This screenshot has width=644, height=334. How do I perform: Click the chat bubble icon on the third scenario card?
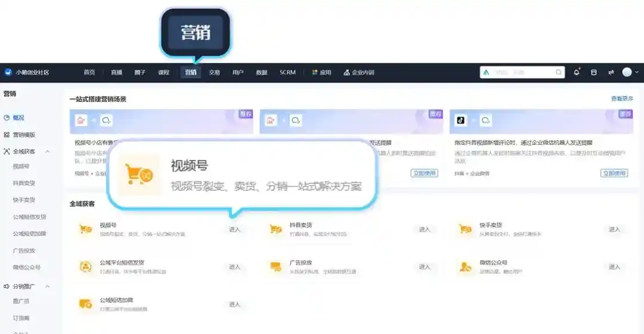click(485, 120)
